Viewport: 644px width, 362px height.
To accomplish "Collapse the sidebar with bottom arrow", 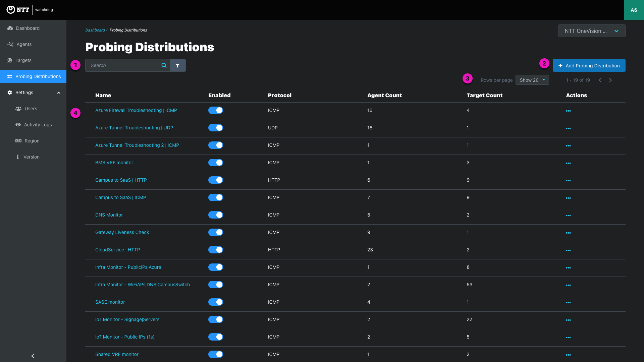I will [x=33, y=356].
